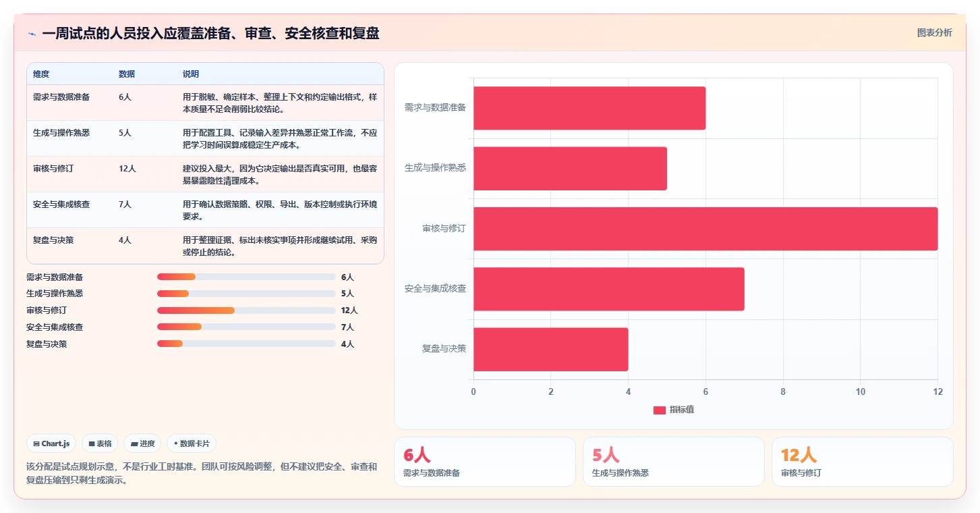This screenshot has height=513, width=980.
Task: Click the 复盘与决策 y-axis label on chart
Action: pyautogui.click(x=444, y=348)
